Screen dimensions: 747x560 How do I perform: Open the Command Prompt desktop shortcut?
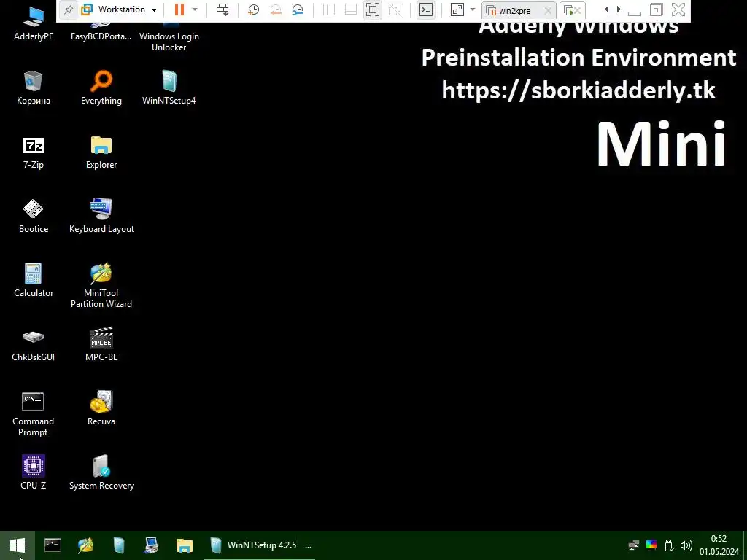(33, 414)
